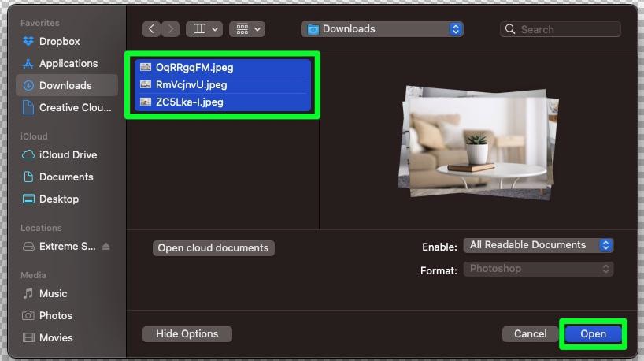
Task: Click the Downloads sidebar arrow icon
Action: [28, 86]
